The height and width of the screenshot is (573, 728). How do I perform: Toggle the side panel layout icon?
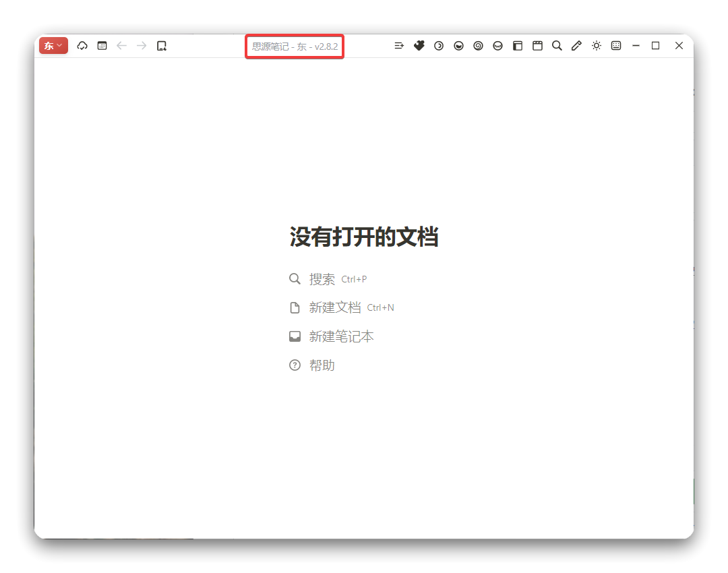518,46
